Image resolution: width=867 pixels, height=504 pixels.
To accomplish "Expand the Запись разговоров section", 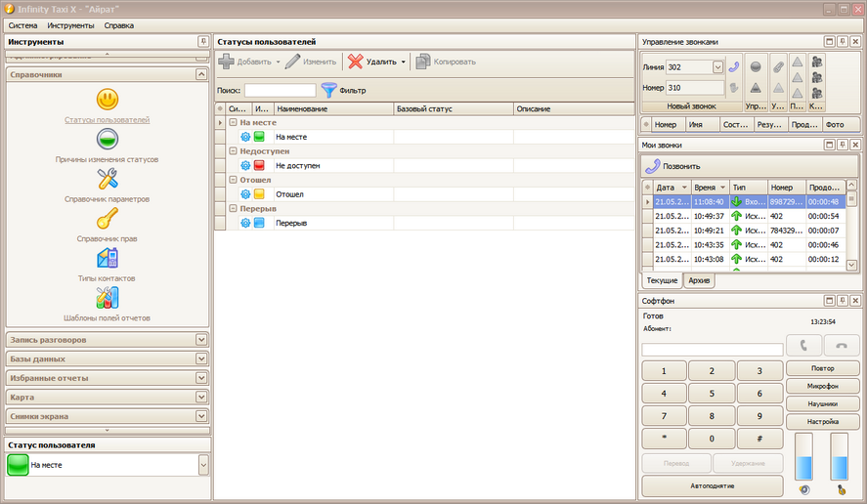I will (201, 339).
